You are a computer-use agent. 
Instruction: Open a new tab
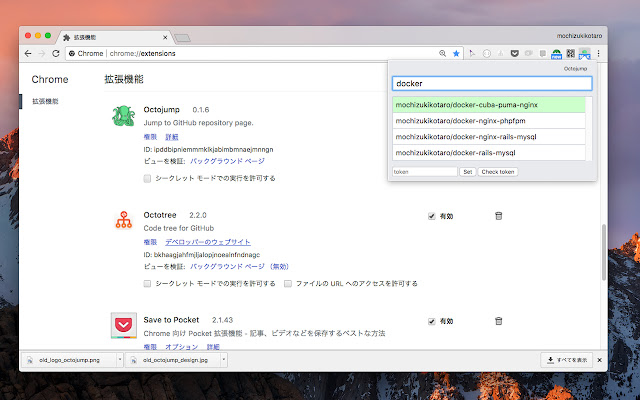pos(182,38)
